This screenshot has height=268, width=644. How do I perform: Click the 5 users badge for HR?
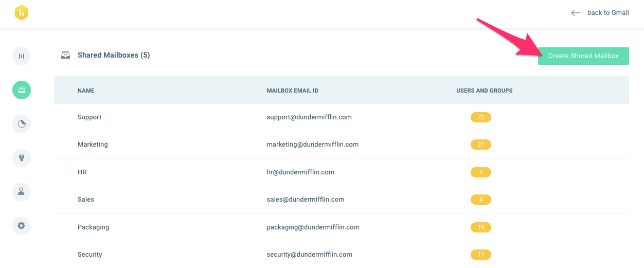click(481, 172)
